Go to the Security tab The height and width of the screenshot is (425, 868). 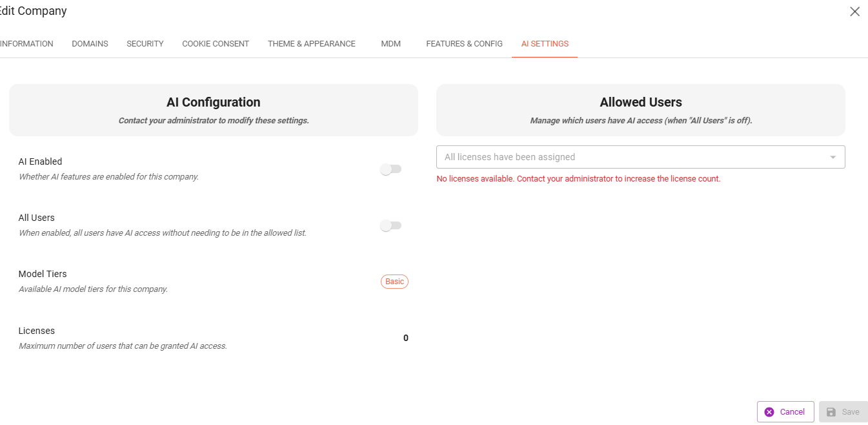(x=145, y=44)
